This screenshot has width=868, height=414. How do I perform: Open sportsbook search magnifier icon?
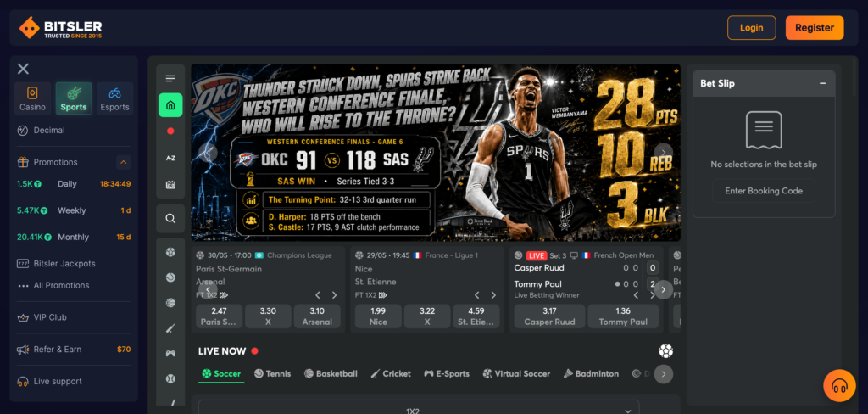coord(170,218)
